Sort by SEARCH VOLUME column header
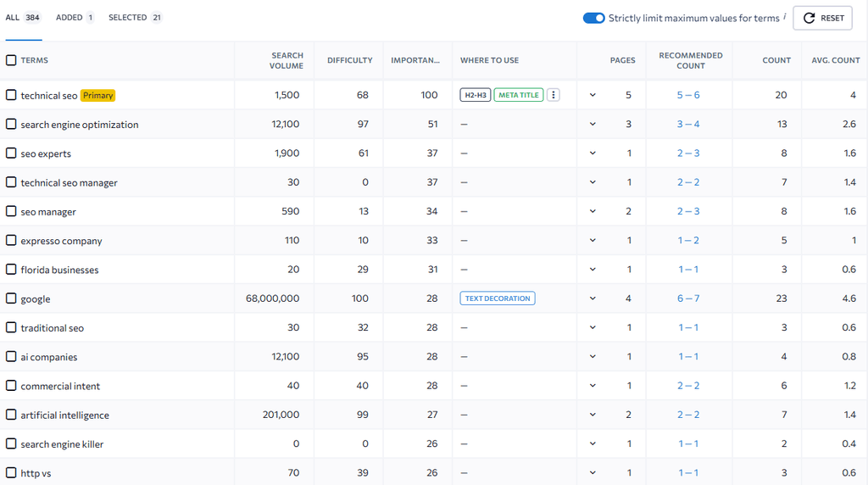 click(x=287, y=60)
